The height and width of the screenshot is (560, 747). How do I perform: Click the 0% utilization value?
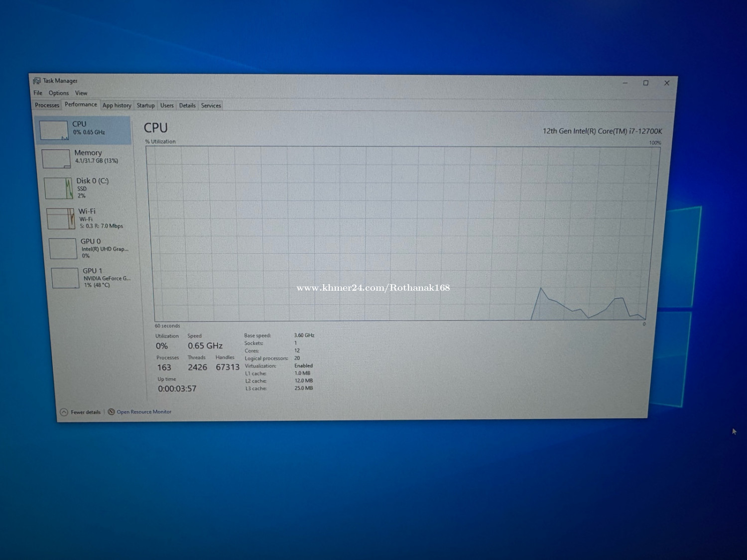click(162, 346)
